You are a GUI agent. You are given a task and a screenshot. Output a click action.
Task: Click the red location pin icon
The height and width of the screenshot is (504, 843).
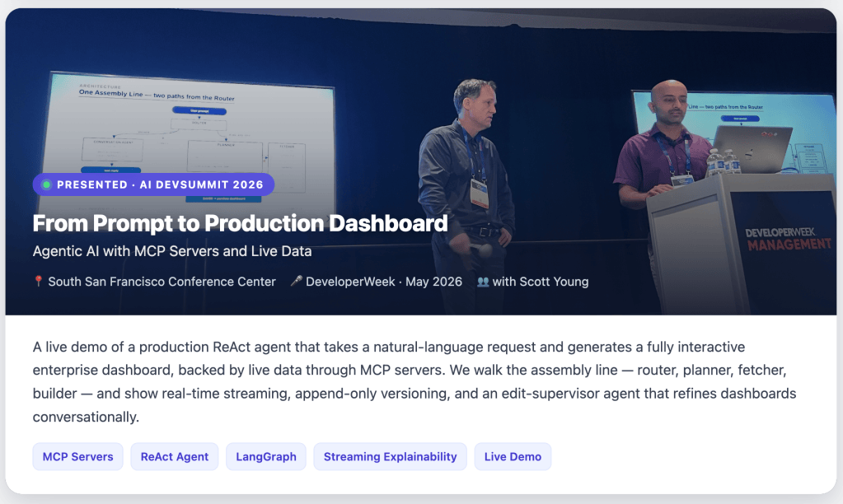[x=38, y=281]
